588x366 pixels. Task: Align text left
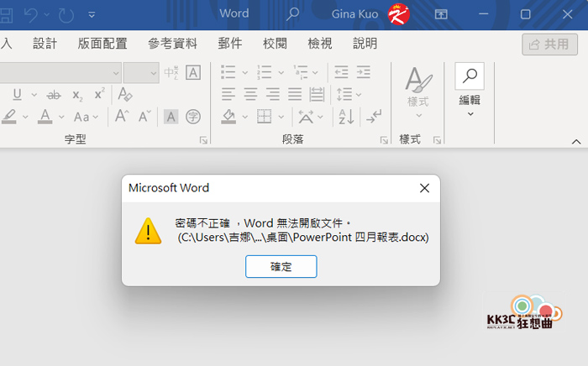[x=228, y=94]
